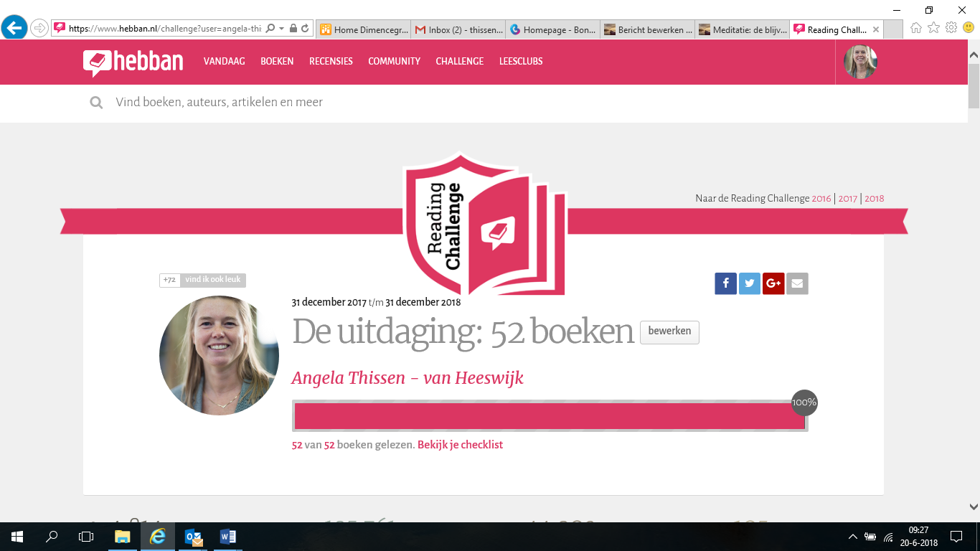Open Bekijk je checklist link
The height and width of the screenshot is (551, 980).
[460, 445]
